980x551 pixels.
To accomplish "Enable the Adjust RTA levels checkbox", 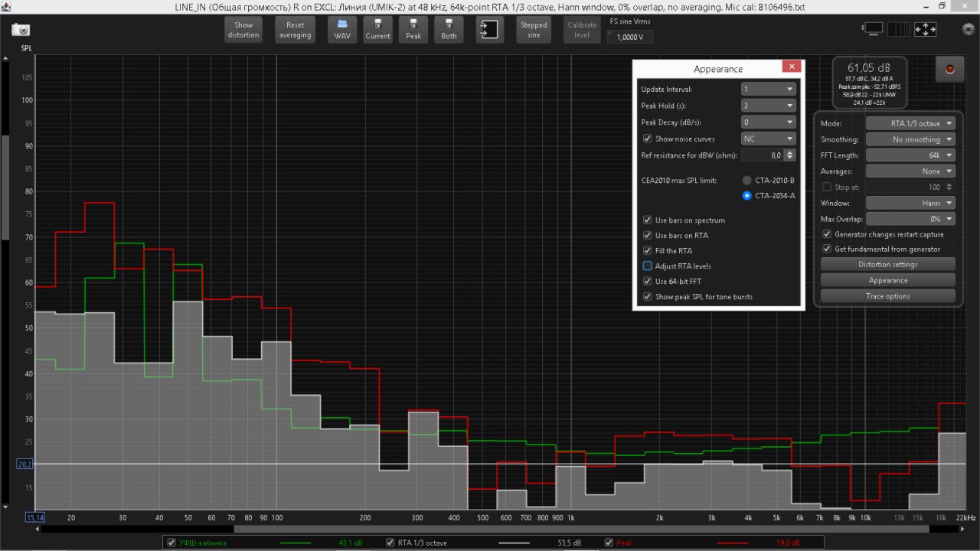I will coord(648,266).
